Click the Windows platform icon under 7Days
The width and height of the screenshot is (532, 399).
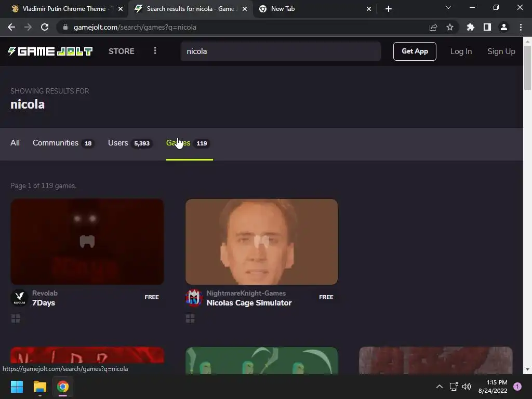pyautogui.click(x=16, y=318)
